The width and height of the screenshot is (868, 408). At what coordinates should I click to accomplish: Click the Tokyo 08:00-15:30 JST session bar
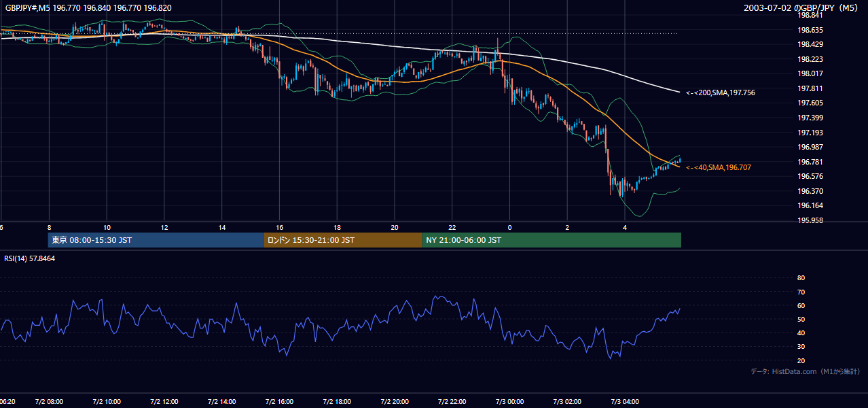(156, 240)
